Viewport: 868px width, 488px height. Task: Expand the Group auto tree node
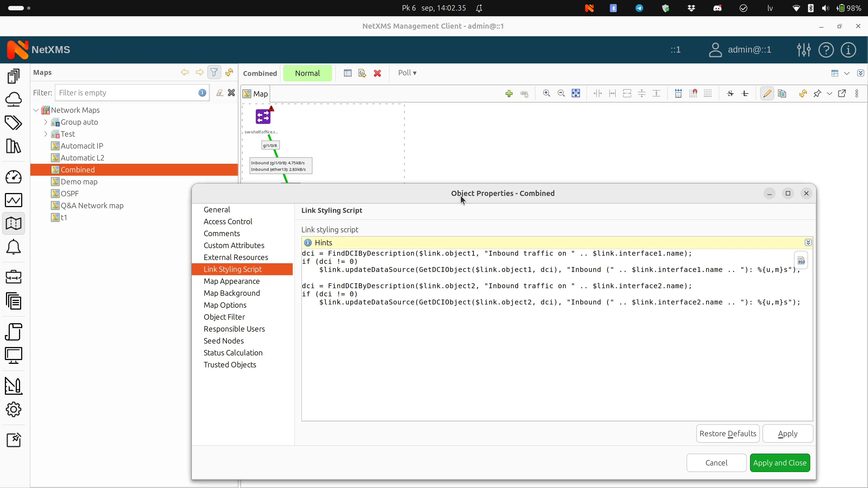tap(46, 122)
